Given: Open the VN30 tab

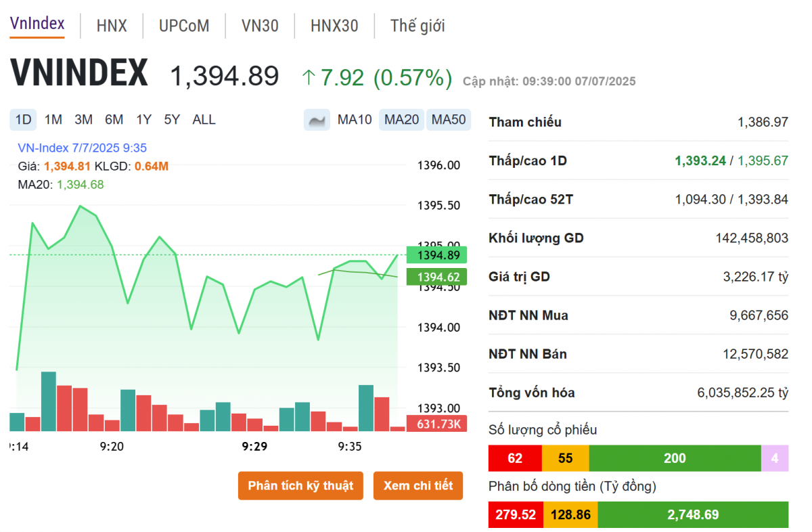Looking at the screenshot, I should tap(260, 26).
